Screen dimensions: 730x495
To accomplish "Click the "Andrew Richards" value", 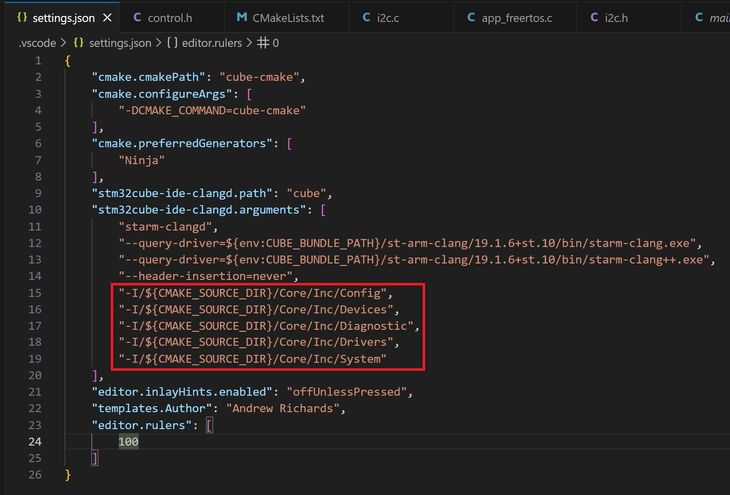I will [x=283, y=408].
